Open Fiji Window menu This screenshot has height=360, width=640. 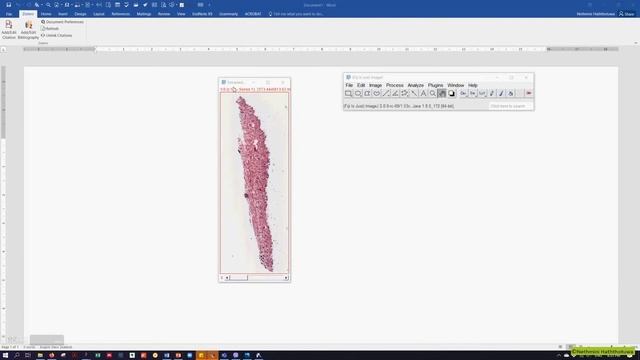tap(456, 85)
